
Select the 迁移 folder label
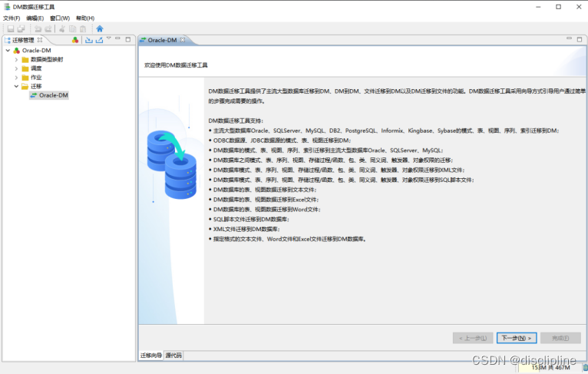point(36,86)
